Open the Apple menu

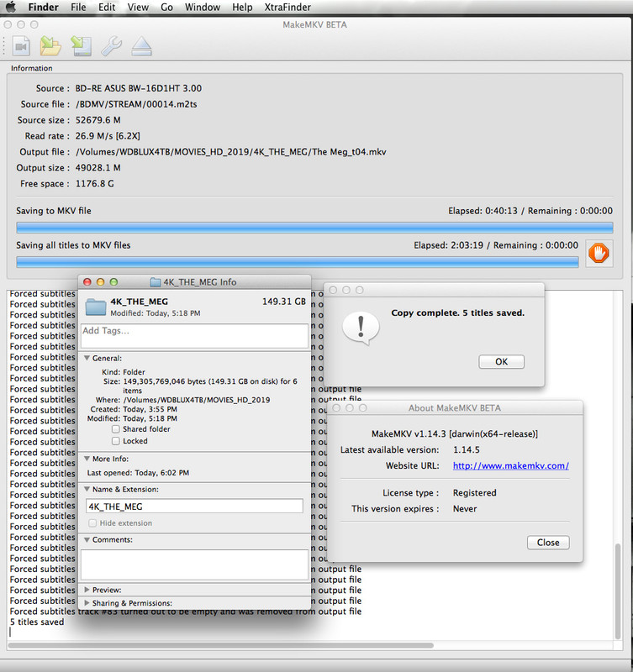pyautogui.click(x=11, y=7)
